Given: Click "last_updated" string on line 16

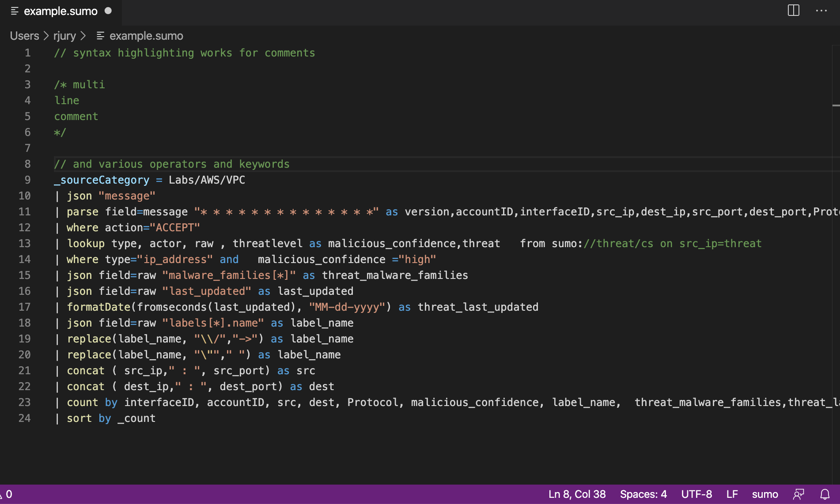Looking at the screenshot, I should click(x=207, y=291).
